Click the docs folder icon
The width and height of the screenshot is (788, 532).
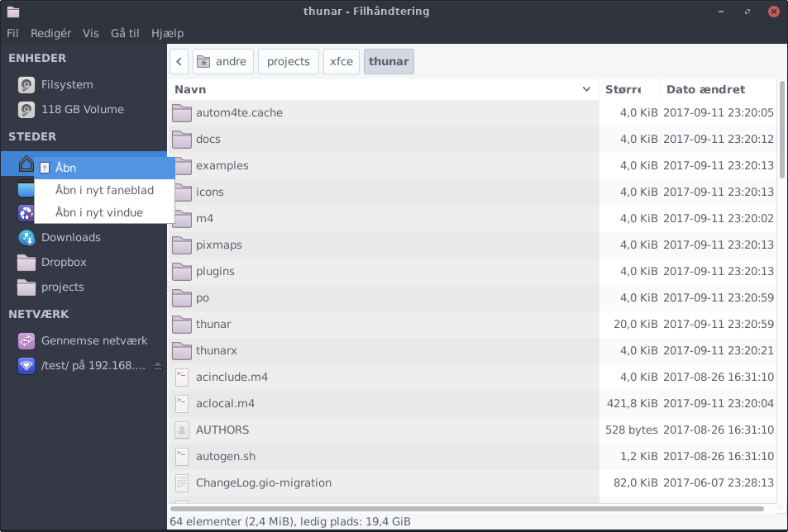[x=182, y=139]
